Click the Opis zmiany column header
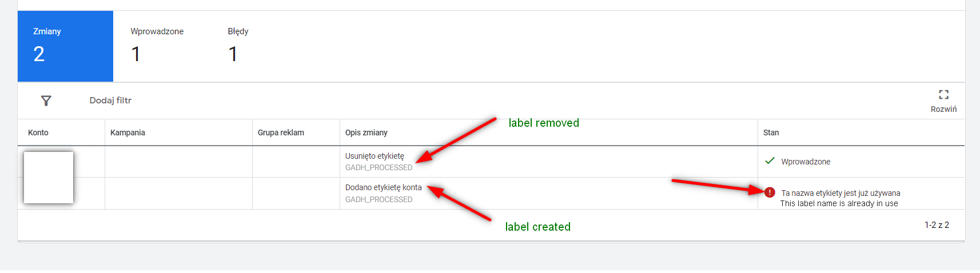The image size is (980, 273). [x=366, y=133]
